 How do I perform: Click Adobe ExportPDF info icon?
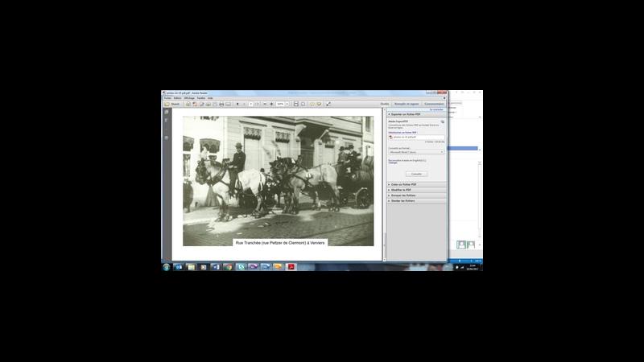point(442,121)
